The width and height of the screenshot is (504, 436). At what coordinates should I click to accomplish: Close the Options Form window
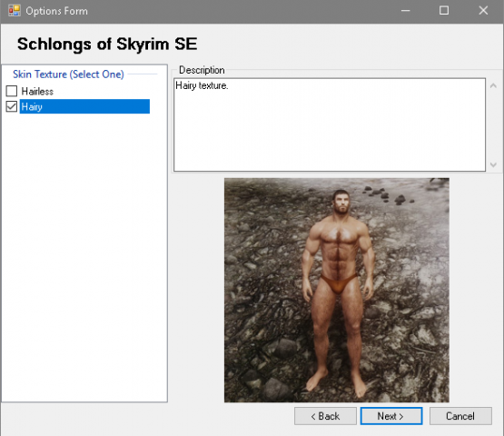(483, 11)
